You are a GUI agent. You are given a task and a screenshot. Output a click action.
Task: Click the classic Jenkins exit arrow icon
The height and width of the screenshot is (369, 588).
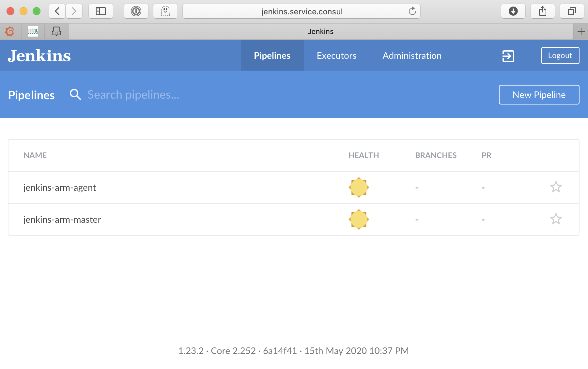click(x=508, y=56)
